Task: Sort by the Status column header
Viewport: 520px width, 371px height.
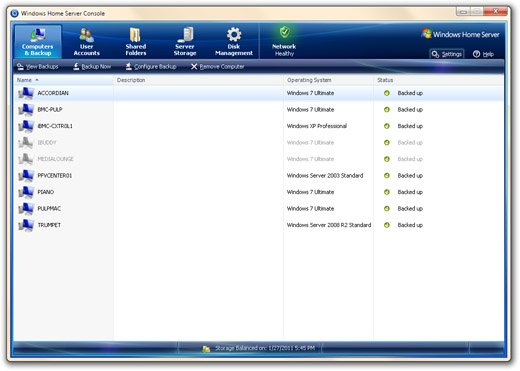Action: pyautogui.click(x=439, y=80)
